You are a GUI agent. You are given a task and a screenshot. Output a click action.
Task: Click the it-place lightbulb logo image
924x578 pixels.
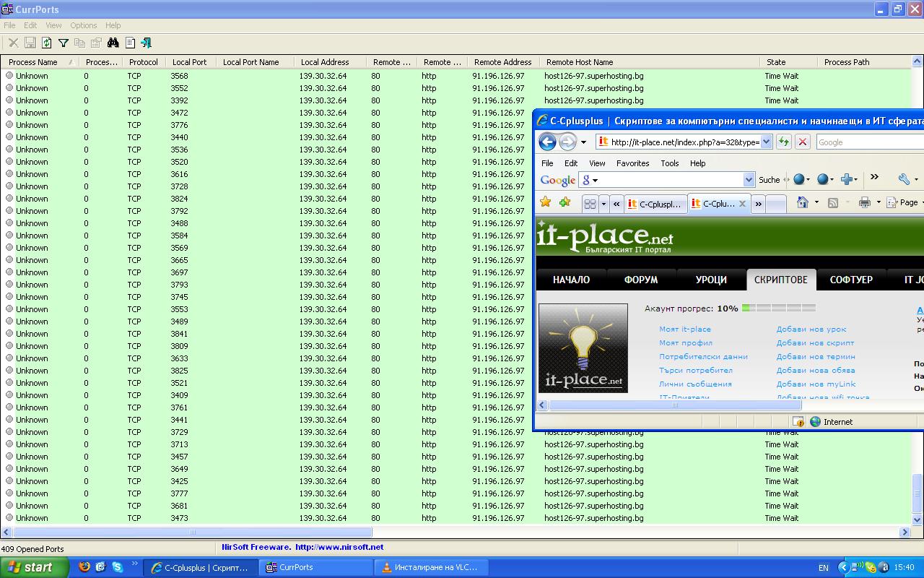coord(583,348)
